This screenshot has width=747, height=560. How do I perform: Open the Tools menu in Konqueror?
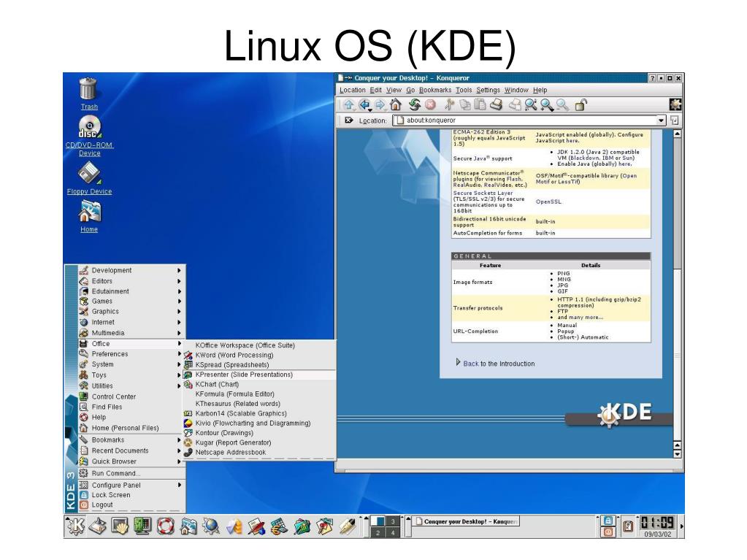(464, 90)
